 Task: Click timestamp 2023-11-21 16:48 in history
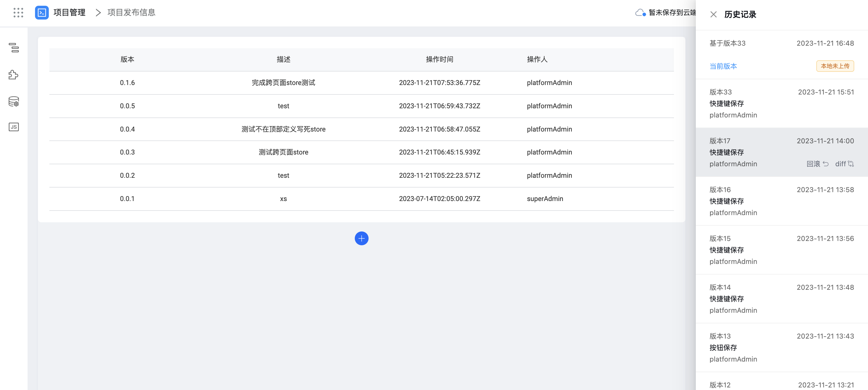(825, 43)
